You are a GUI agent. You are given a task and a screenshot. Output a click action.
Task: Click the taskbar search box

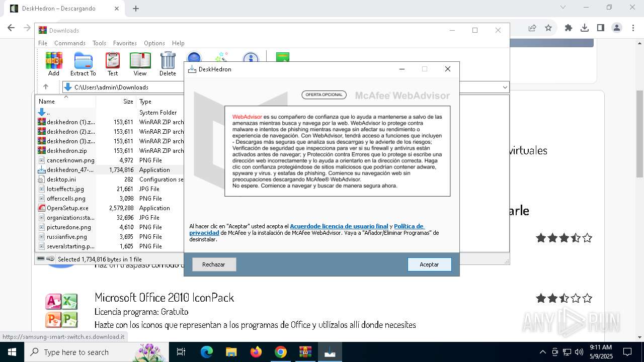tap(97, 352)
